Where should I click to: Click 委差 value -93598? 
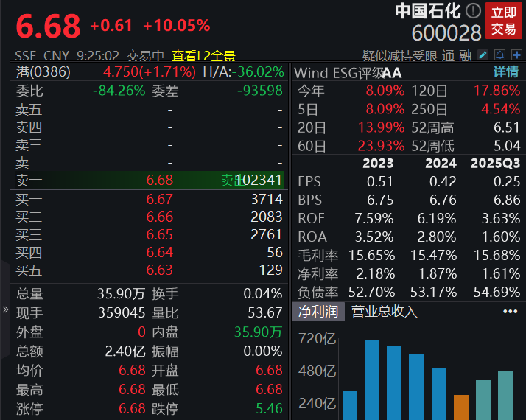click(x=259, y=91)
